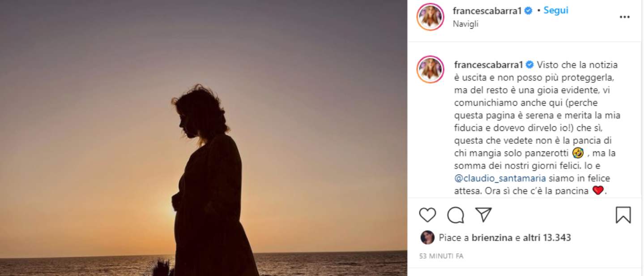
Task: Click the red heart emoji in caption
Action: (598, 191)
